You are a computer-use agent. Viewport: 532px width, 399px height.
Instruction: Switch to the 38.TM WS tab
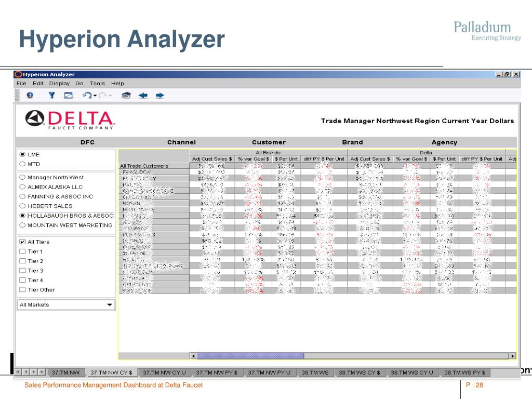click(x=315, y=373)
